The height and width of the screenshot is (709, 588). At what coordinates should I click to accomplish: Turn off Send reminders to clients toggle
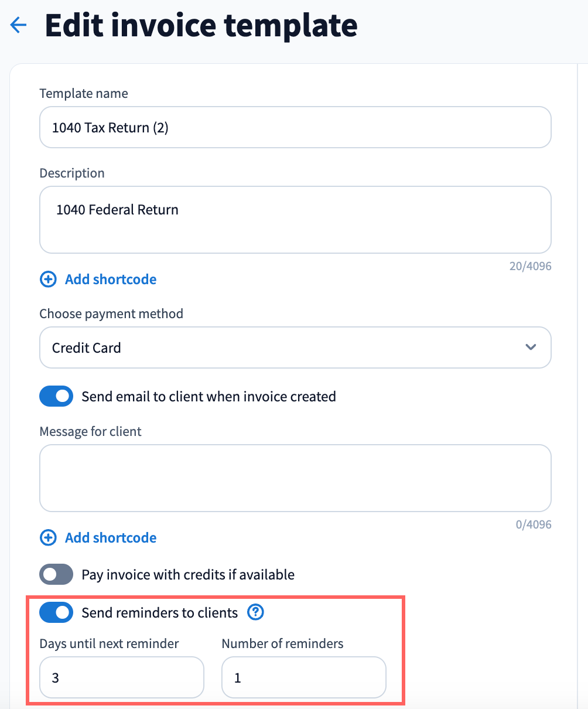[x=56, y=613]
